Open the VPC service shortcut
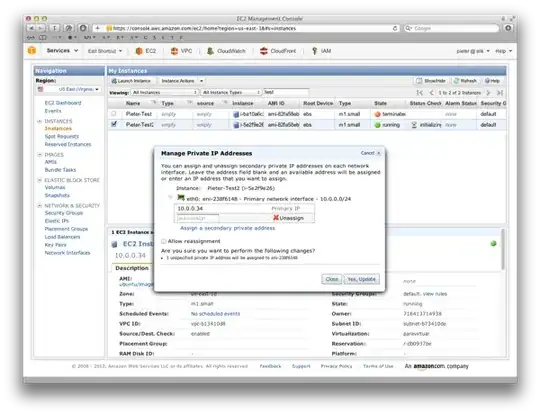Screen dimensions: 540x415 181,51
